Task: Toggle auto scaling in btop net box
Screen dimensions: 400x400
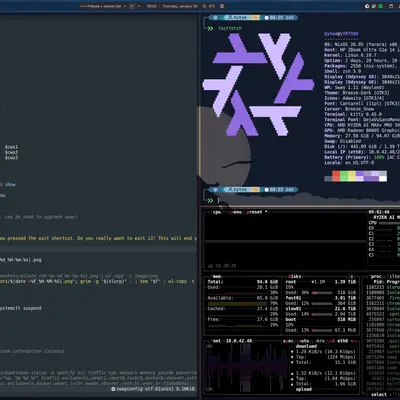Action: (304, 341)
